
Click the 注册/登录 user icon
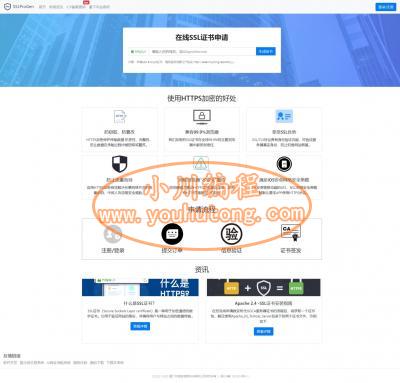pos(113,234)
